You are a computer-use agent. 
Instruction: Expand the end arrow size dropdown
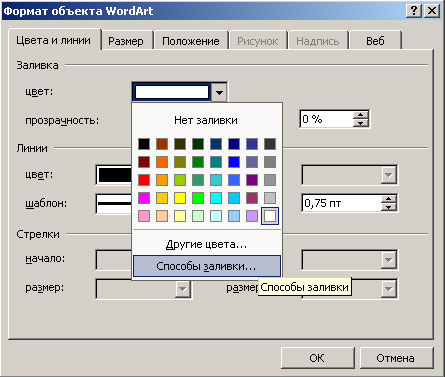tap(389, 288)
